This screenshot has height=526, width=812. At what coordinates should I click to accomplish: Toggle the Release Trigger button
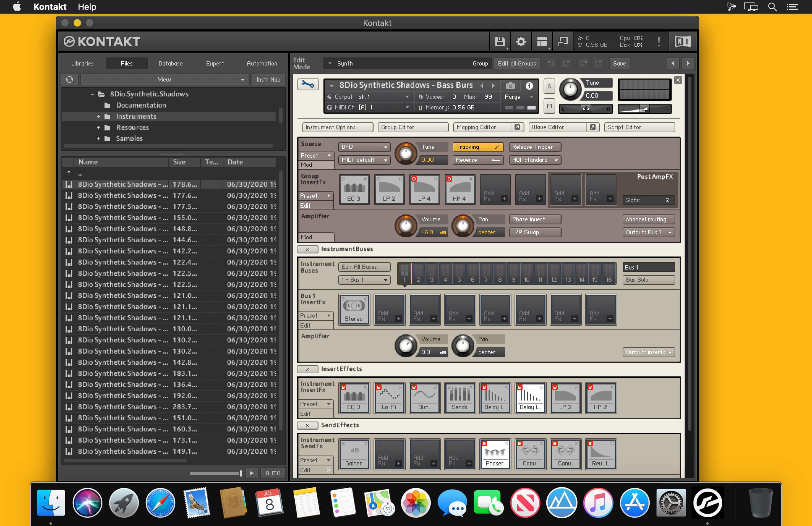[x=535, y=147]
